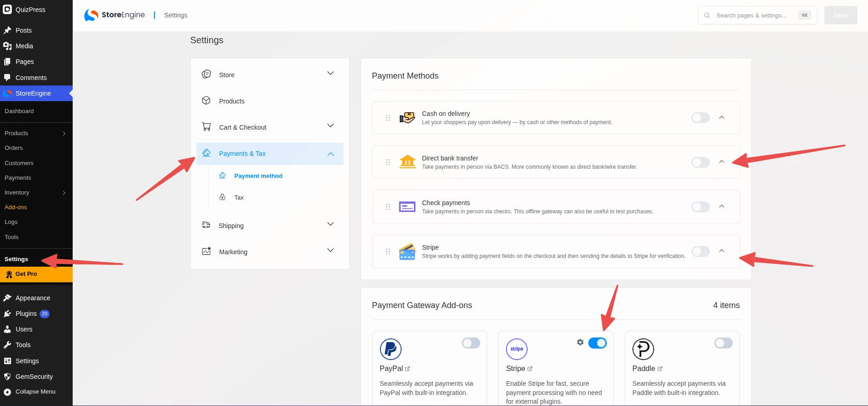Click the Paddle logo icon
This screenshot has width=868, height=406.
tap(643, 349)
